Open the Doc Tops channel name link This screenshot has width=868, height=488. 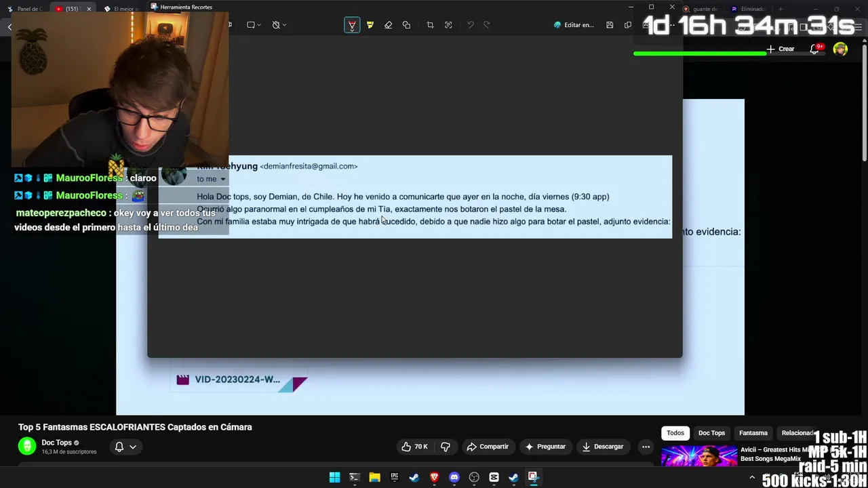(x=56, y=443)
